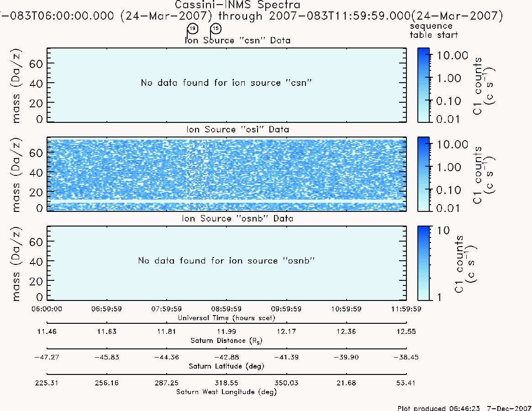Click the 'Ion Source "osi" Data' heading
Viewport: 532px width, 411px height.
tap(237, 130)
